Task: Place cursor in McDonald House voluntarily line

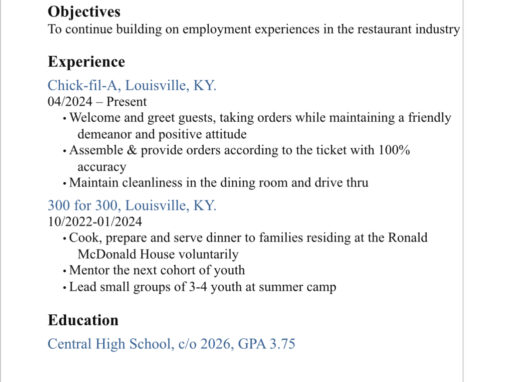Action: pyautogui.click(x=158, y=254)
